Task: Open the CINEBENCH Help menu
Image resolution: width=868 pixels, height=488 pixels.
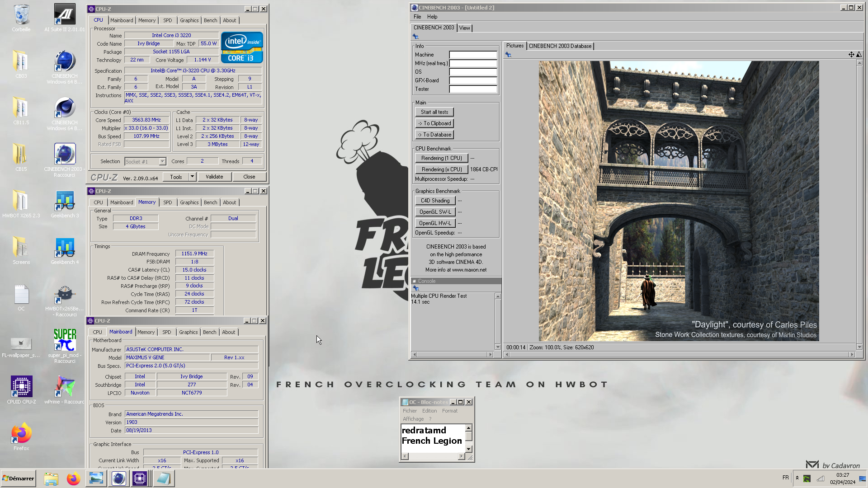Action: pyautogui.click(x=432, y=17)
